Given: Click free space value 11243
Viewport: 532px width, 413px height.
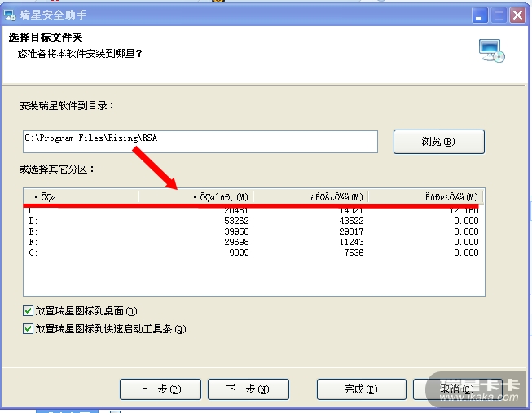Looking at the screenshot, I should pos(351,242).
